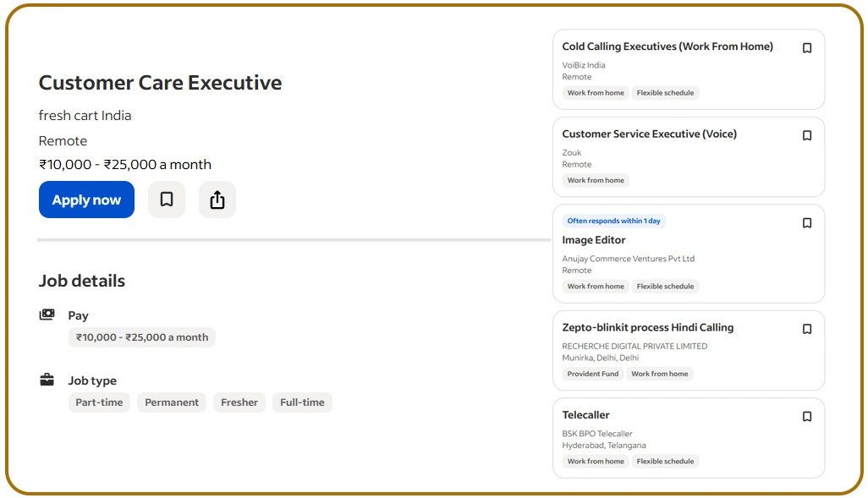
Task: Click the Provident Fund tag
Action: pyautogui.click(x=593, y=374)
